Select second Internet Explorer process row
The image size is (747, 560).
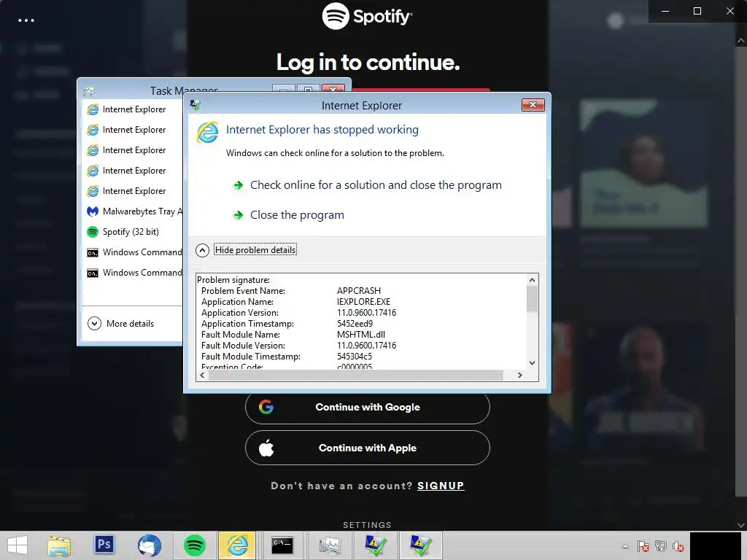(133, 130)
